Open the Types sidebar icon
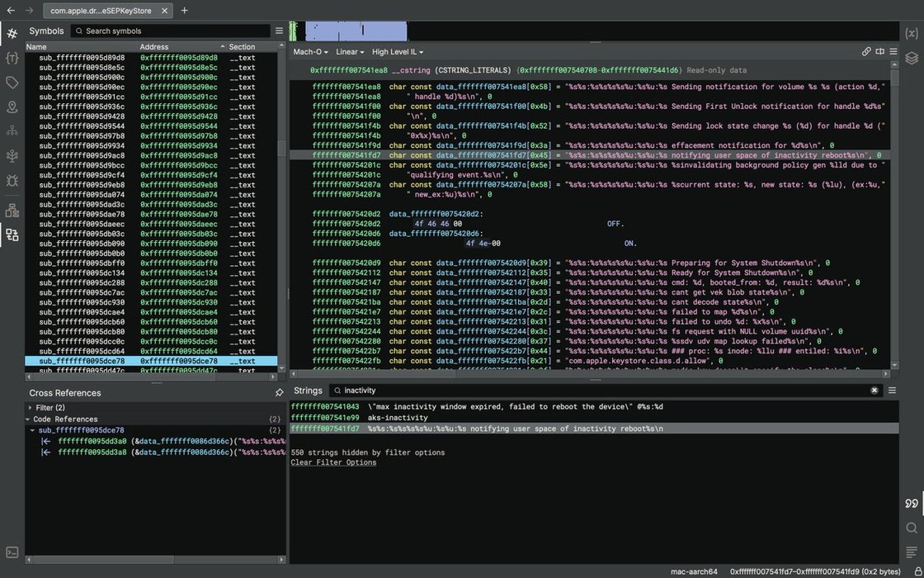The width and height of the screenshot is (924, 578). 12,59
